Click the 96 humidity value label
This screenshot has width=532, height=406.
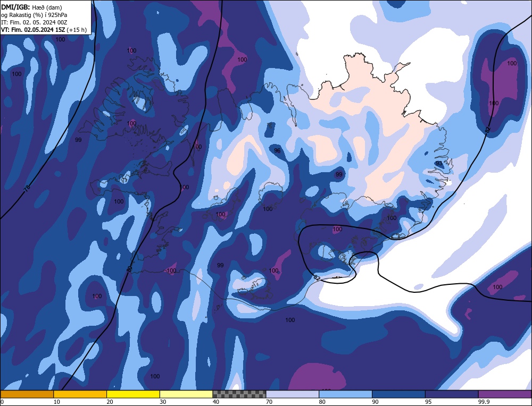tap(277, 150)
